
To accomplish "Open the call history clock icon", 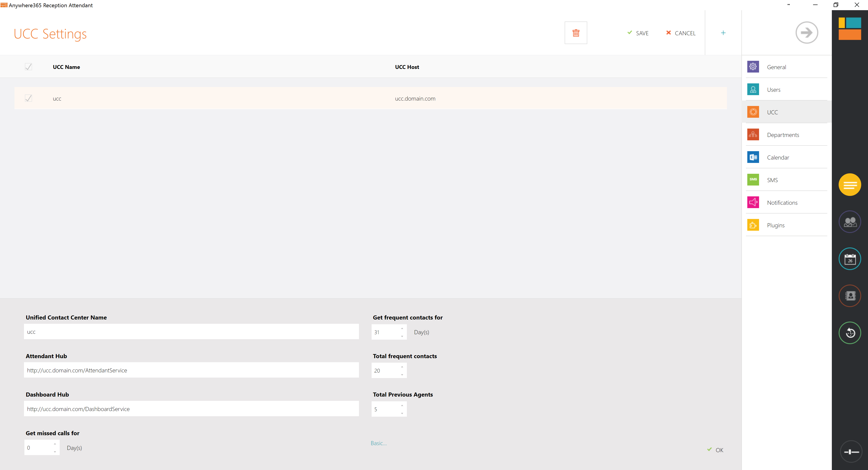I will [849, 333].
